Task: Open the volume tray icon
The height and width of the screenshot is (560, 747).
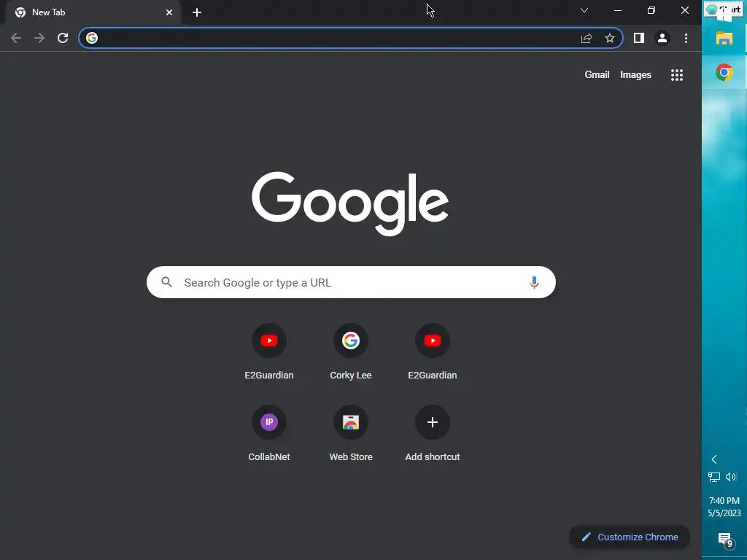Action: 731,477
